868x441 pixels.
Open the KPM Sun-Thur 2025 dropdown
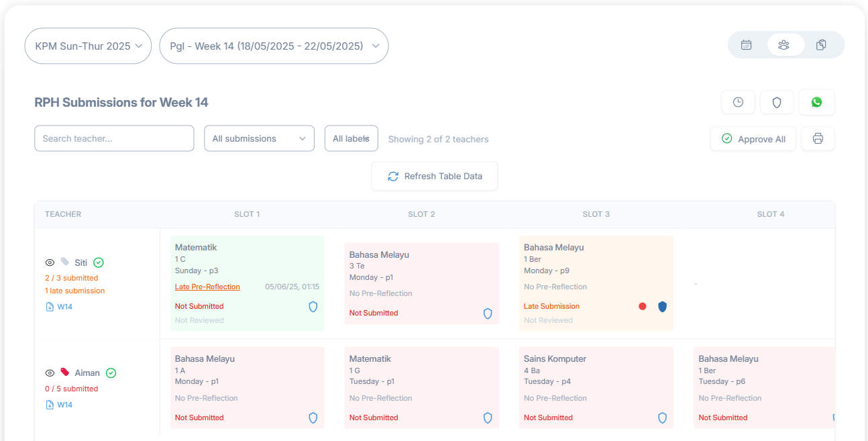(x=88, y=46)
